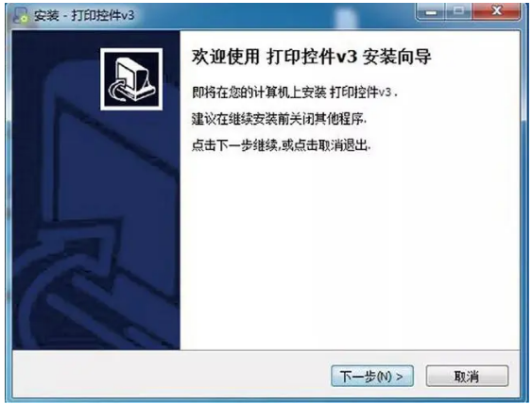This screenshot has width=532, height=404.
Task: Click the line 建议在继续安装前关闭其他程序
Action: [x=279, y=119]
